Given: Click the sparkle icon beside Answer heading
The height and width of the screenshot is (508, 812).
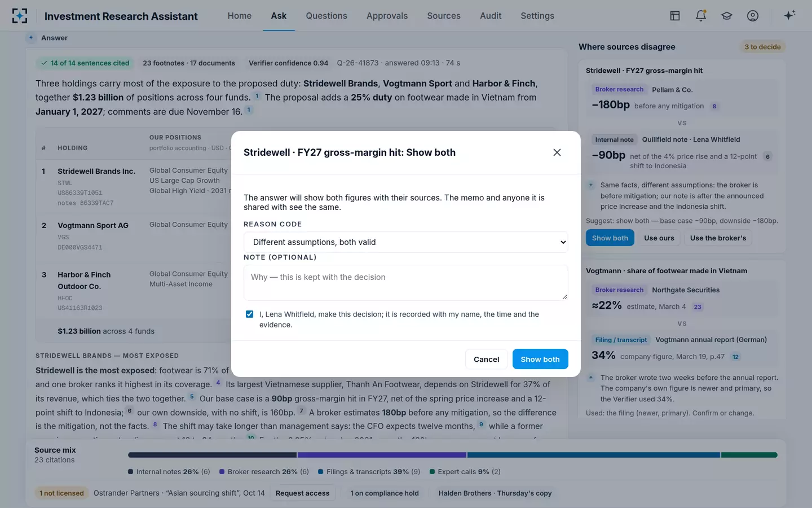Looking at the screenshot, I should 31,38.
